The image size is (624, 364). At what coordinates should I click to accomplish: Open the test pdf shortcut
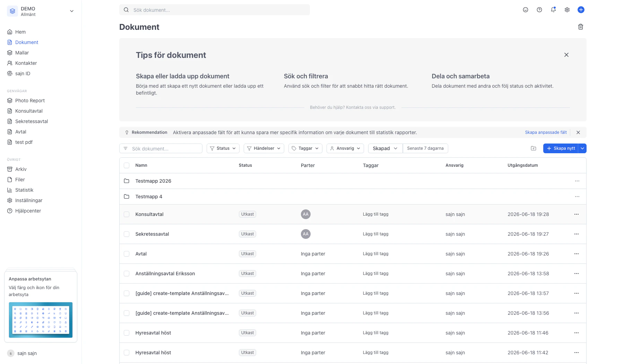click(x=24, y=142)
